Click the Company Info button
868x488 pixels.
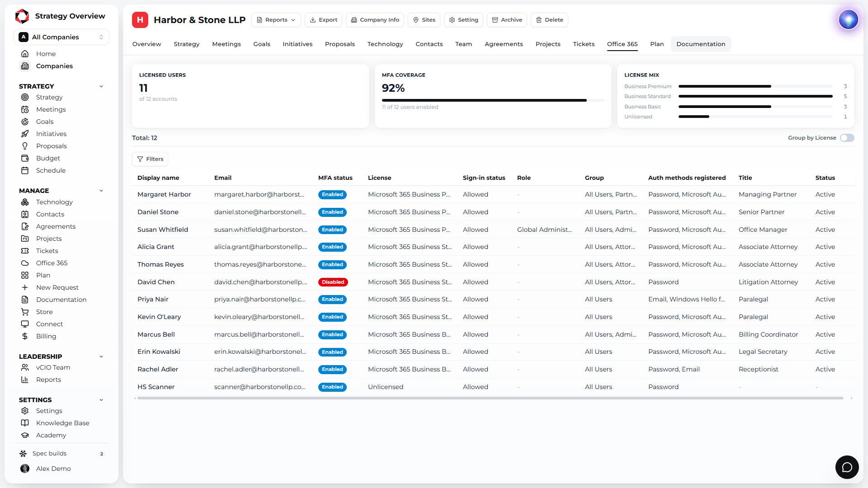pos(375,20)
